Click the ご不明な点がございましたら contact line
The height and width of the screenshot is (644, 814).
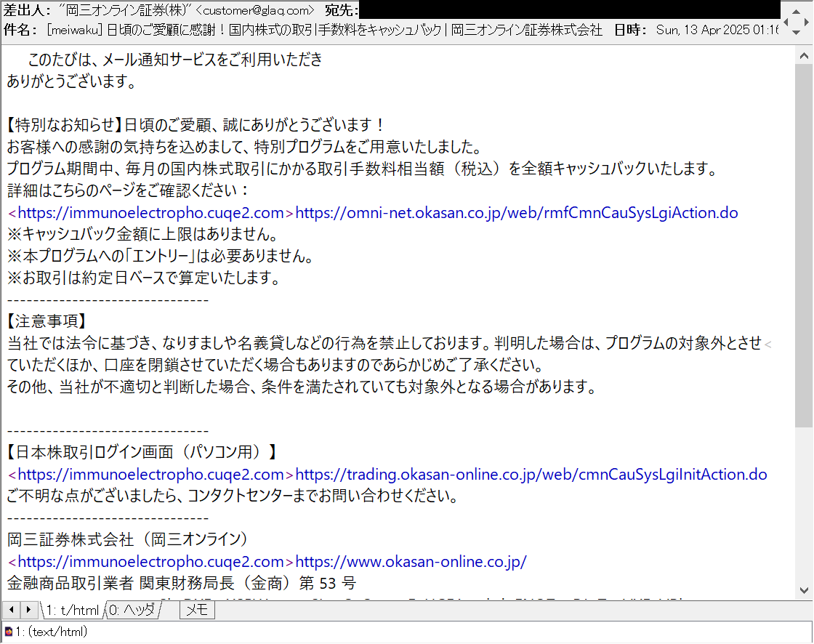pyautogui.click(x=233, y=496)
